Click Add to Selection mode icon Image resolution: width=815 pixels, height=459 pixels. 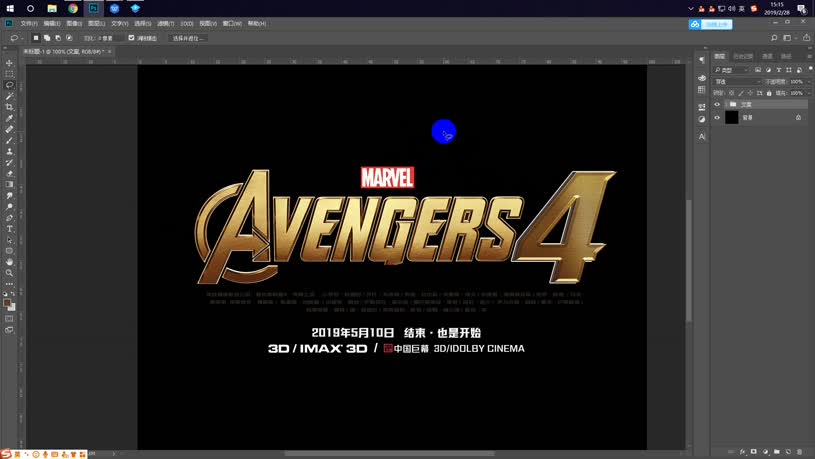pyautogui.click(x=47, y=38)
